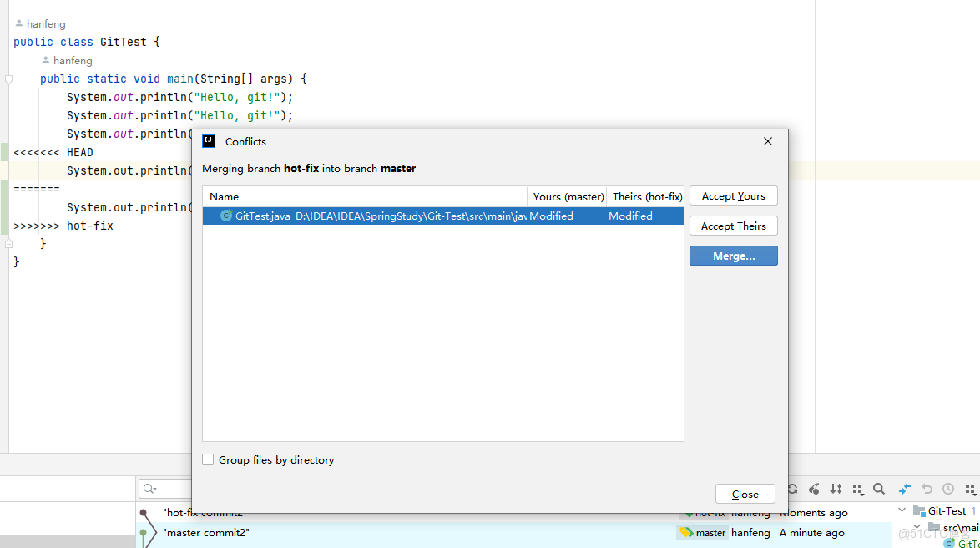This screenshot has width=980, height=548.
Task: Close the Conflicts dialog with the X
Action: click(x=767, y=141)
